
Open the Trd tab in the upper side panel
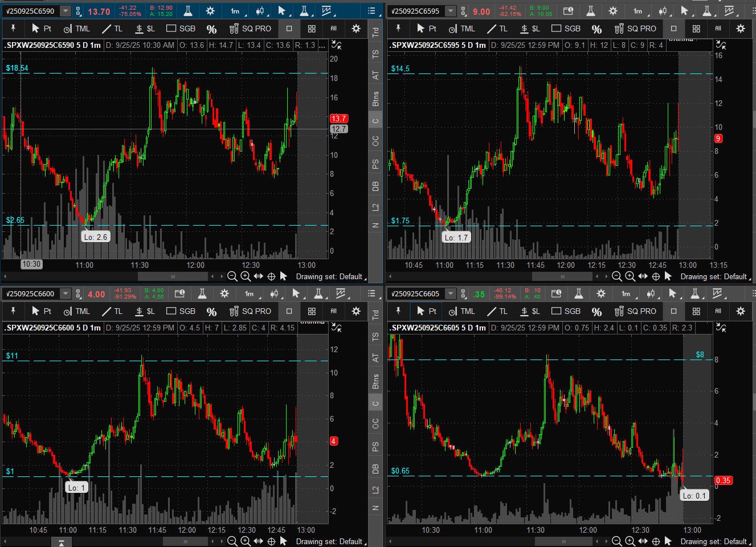(x=375, y=32)
